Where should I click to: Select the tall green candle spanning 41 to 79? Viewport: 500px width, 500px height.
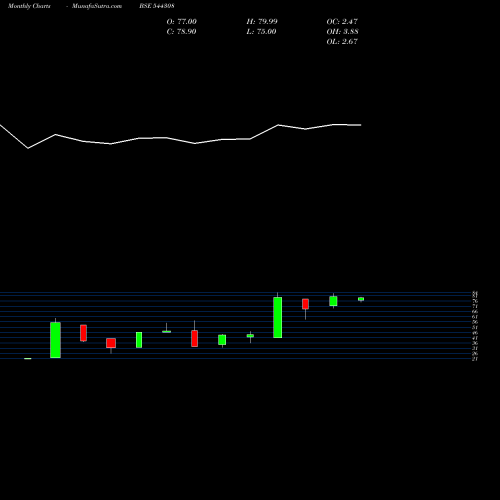(x=278, y=317)
